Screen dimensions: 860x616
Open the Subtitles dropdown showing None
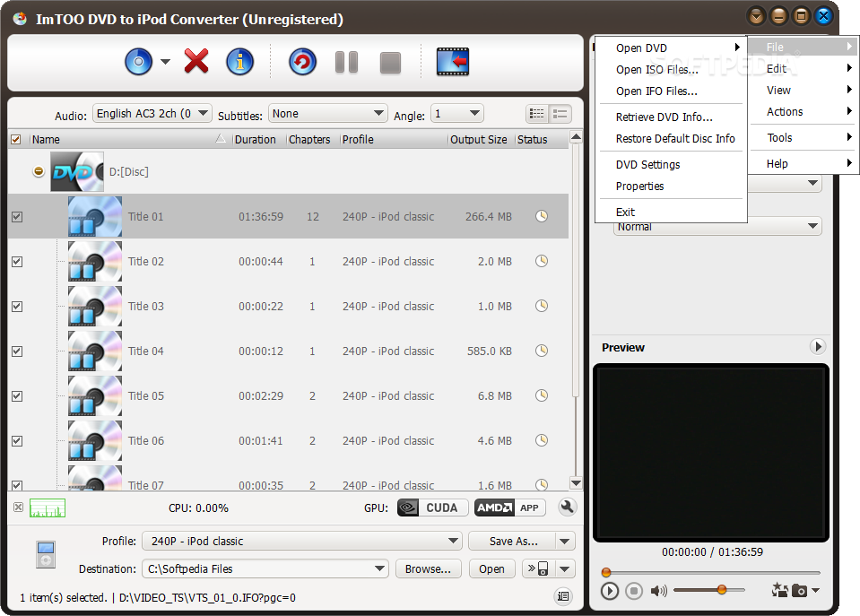point(328,114)
